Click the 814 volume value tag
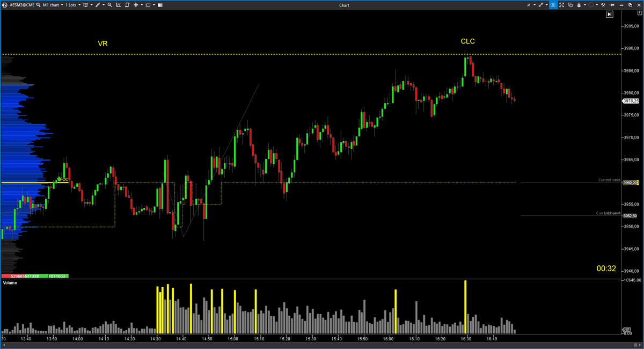 point(627,329)
